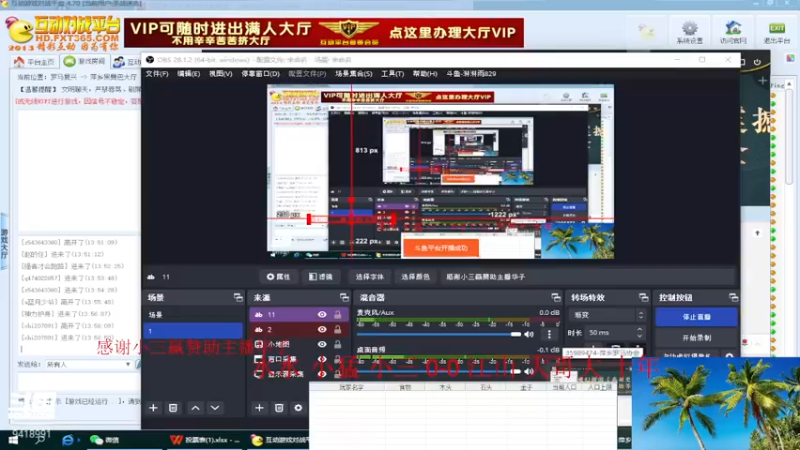This screenshot has height=450, width=800.
Task: Open 编辑(E) menu in OBS
Action: 188,74
